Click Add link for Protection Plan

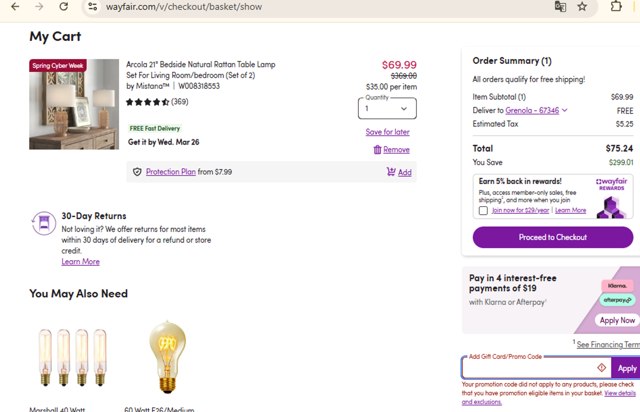click(404, 172)
